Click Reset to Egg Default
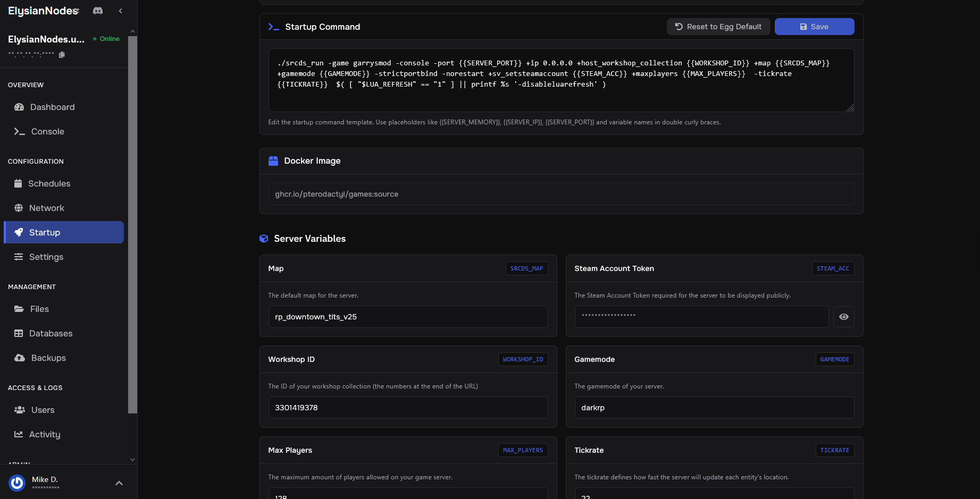The height and width of the screenshot is (499, 980). click(718, 27)
